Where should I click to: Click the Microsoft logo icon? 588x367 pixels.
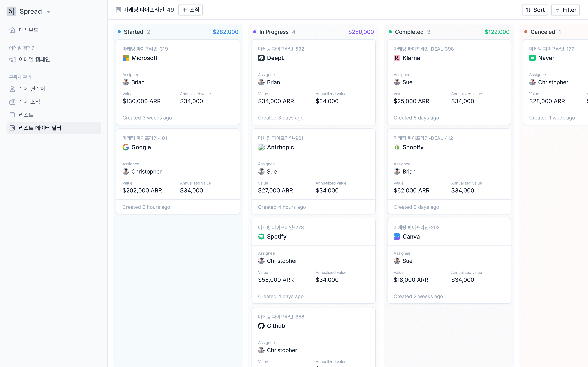pos(126,58)
